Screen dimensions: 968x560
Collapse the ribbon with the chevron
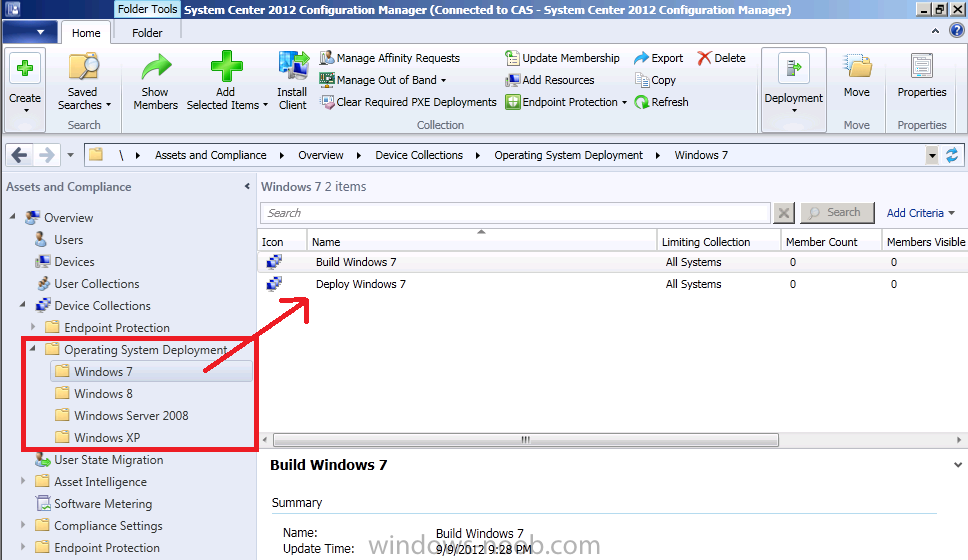click(935, 31)
